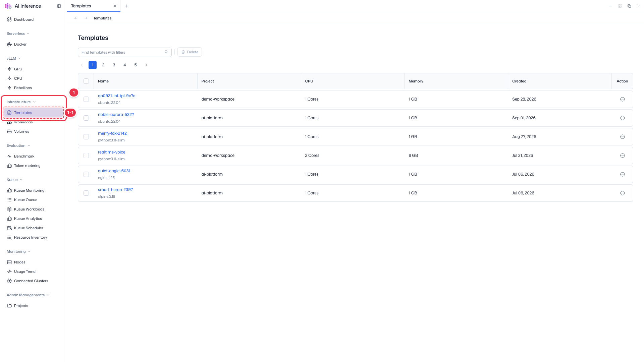Go to vLLM GPU page
Screen dimensions: 644x362
point(18,69)
